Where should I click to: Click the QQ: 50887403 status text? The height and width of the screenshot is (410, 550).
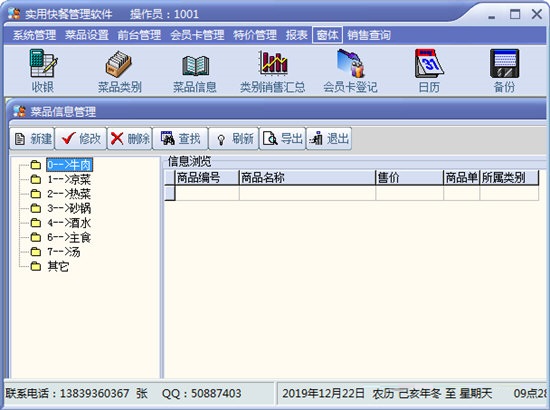(x=201, y=393)
